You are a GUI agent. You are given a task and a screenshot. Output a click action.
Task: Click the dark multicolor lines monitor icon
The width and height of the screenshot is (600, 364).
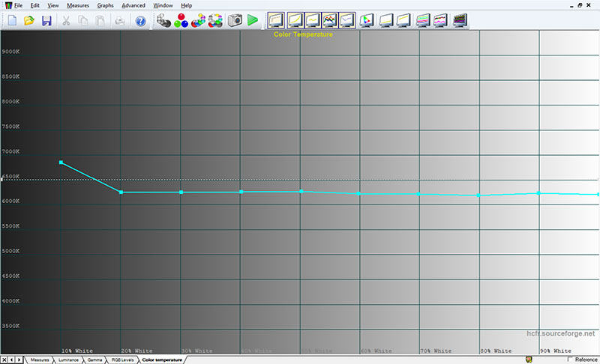[460, 20]
